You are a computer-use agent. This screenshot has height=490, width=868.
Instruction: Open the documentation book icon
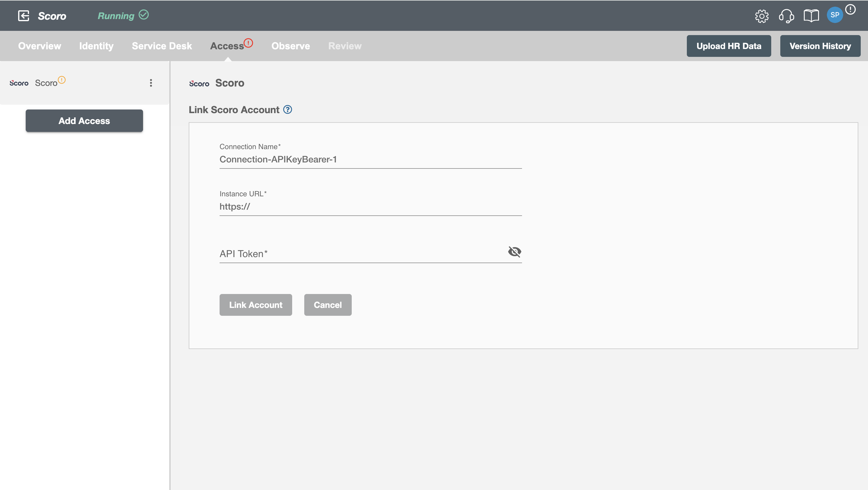pos(811,16)
